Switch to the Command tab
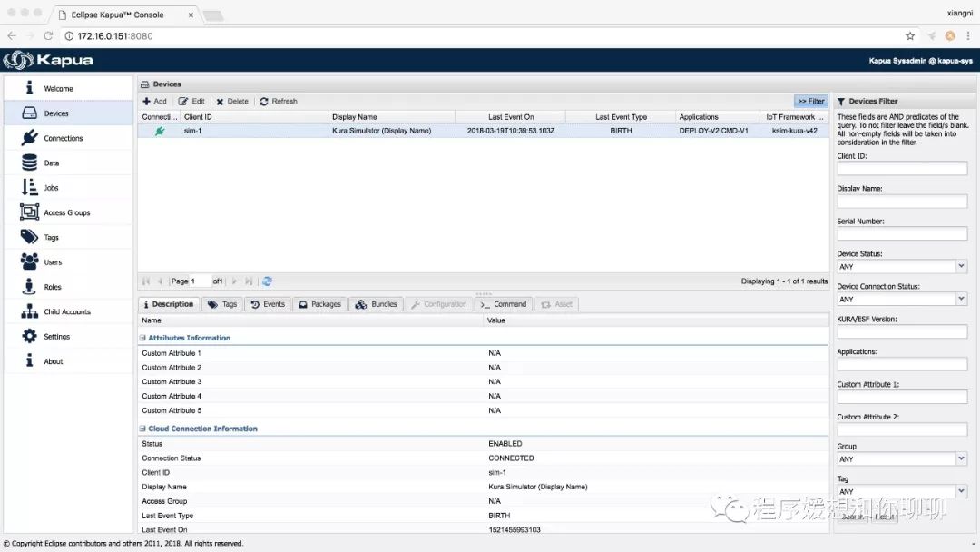The width and height of the screenshot is (980, 552). [504, 304]
